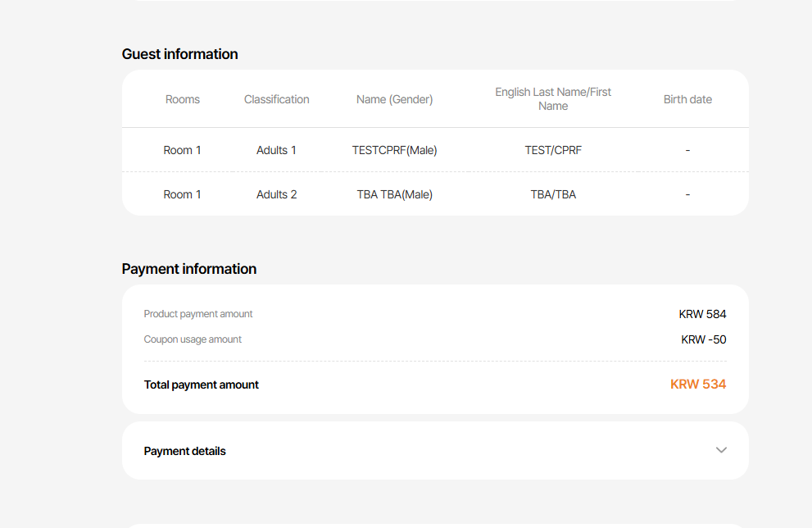Image resolution: width=812 pixels, height=528 pixels.
Task: Click the orange KRW 534 total
Action: (698, 384)
